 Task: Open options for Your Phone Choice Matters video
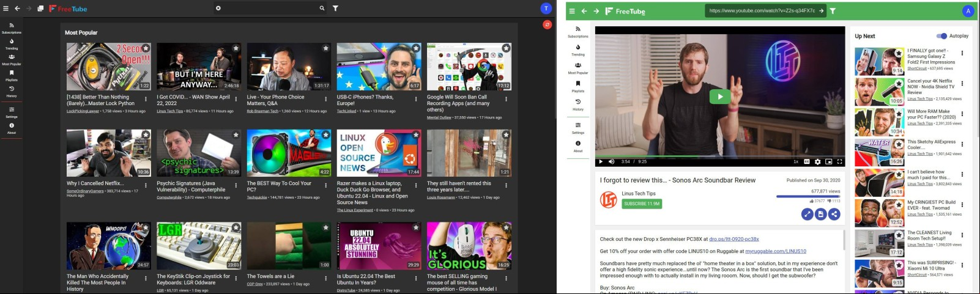tap(325, 99)
